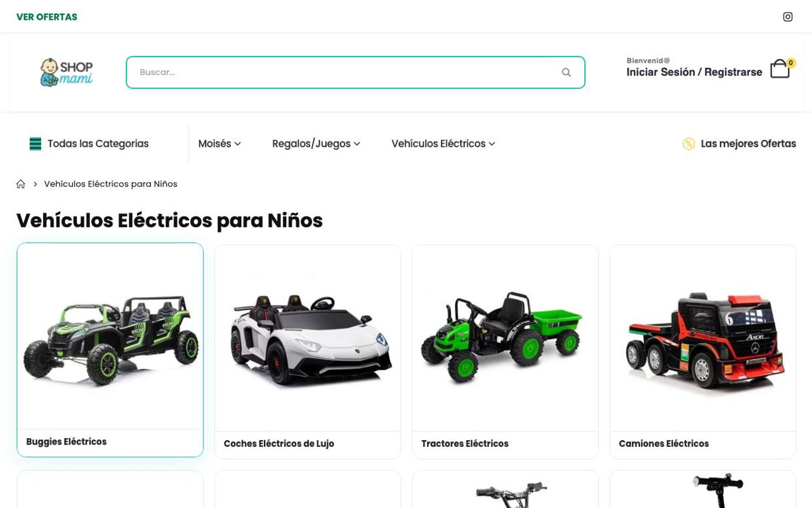Click the cart item count badge

click(790, 63)
